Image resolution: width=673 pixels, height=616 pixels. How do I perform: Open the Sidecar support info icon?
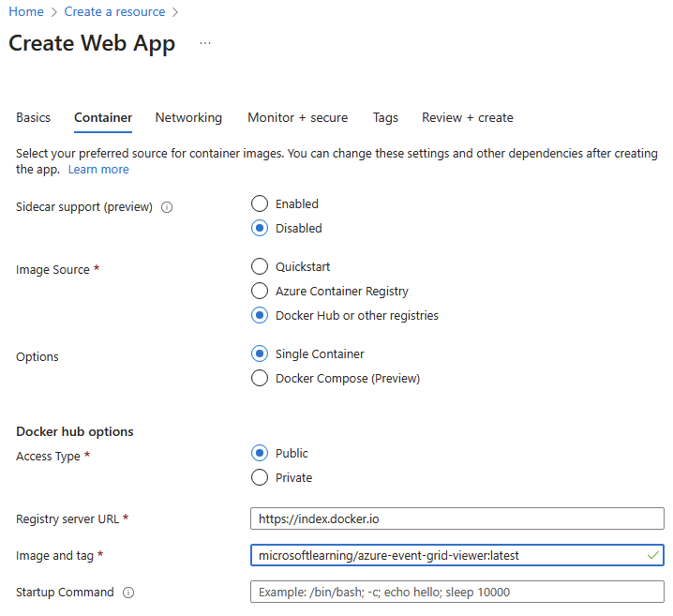(x=167, y=207)
